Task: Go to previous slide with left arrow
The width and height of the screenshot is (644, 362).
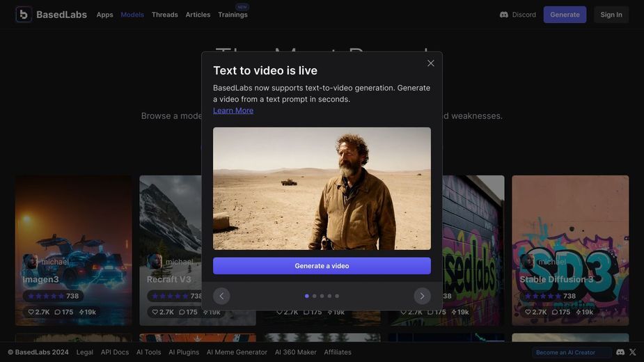Action: pos(221,296)
